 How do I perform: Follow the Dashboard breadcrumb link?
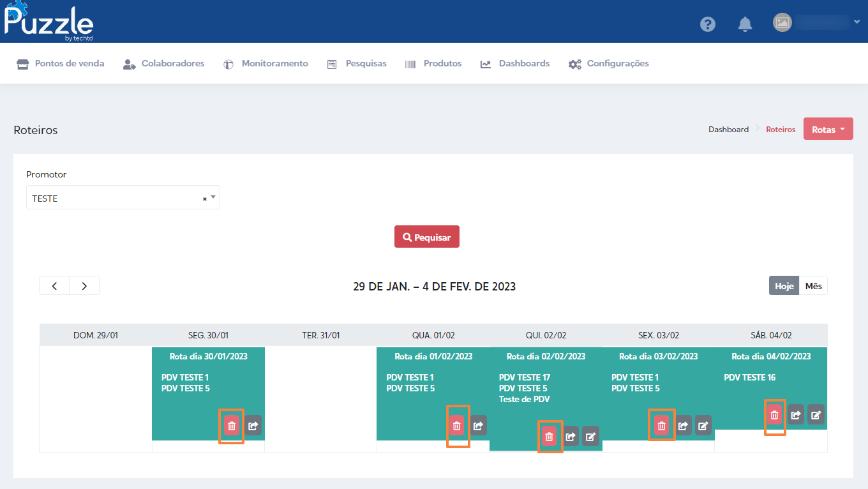pyautogui.click(x=728, y=130)
